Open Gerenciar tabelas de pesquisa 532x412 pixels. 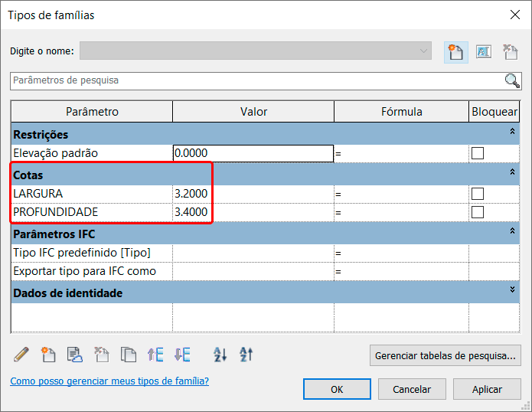[446, 355]
